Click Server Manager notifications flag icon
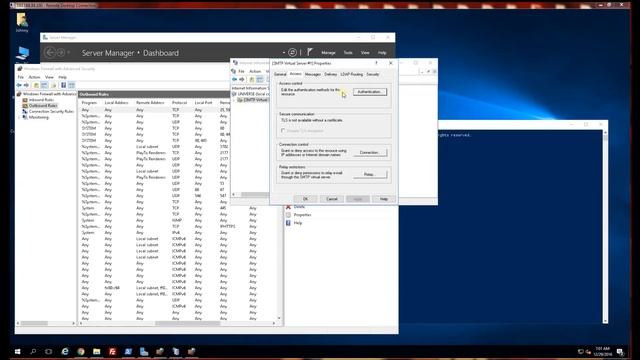Viewport: 640px width, 360px height. click(x=310, y=52)
